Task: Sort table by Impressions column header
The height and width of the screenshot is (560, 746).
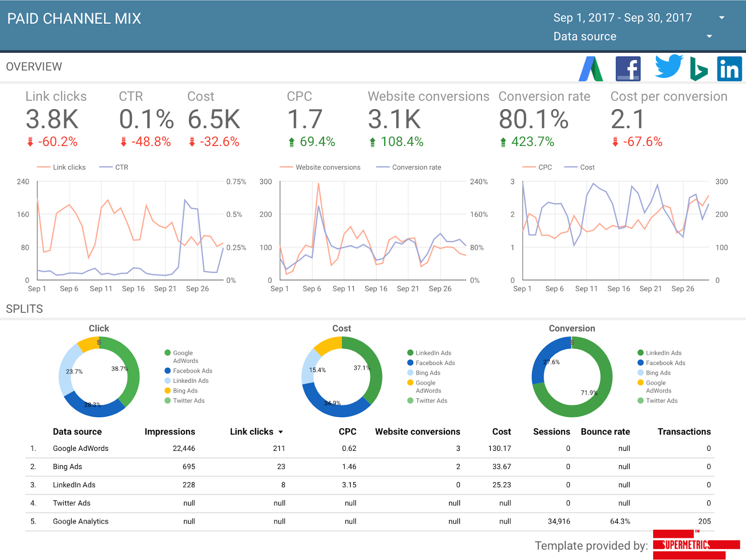Action: (x=170, y=432)
